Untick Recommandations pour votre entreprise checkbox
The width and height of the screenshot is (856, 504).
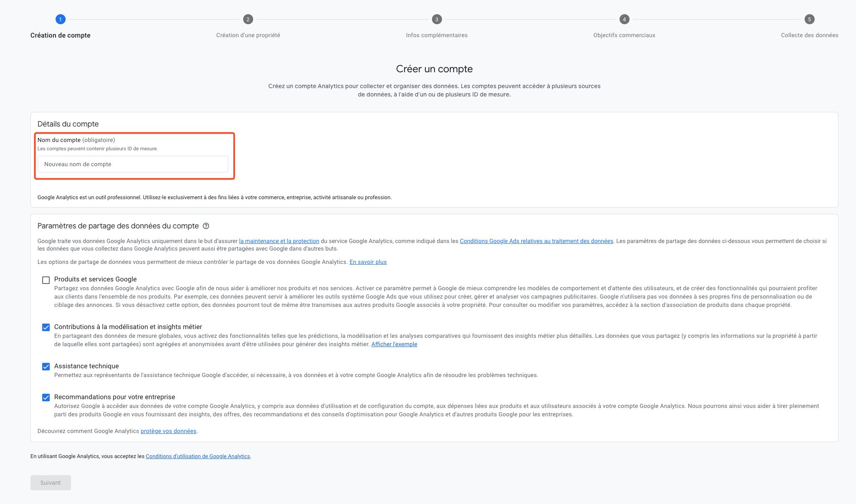[x=46, y=398]
